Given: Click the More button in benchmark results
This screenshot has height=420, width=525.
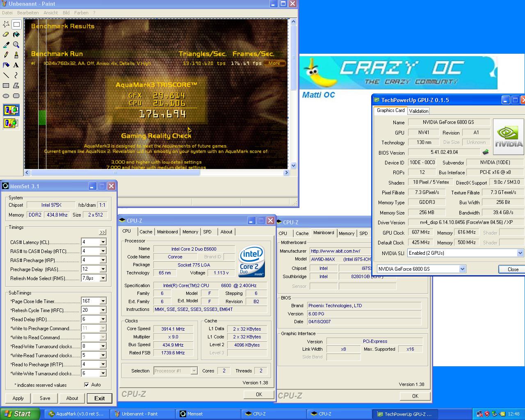Looking at the screenshot, I should point(274,63).
